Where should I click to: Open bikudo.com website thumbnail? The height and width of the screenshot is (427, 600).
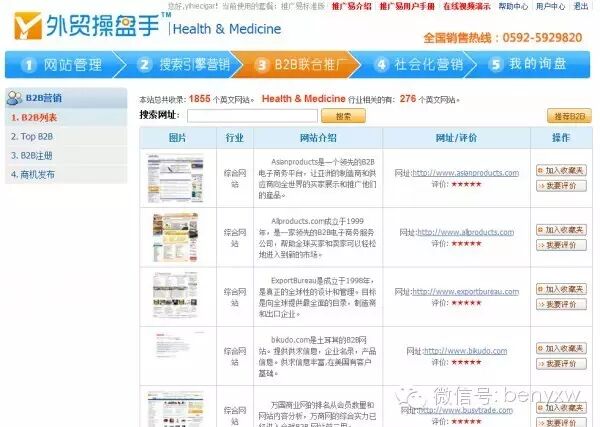coord(176,345)
